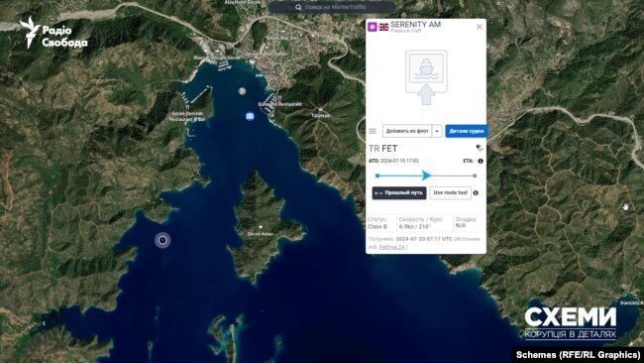
Task: Click the grey round anchorage marker in bay
Action: [x=243, y=91]
